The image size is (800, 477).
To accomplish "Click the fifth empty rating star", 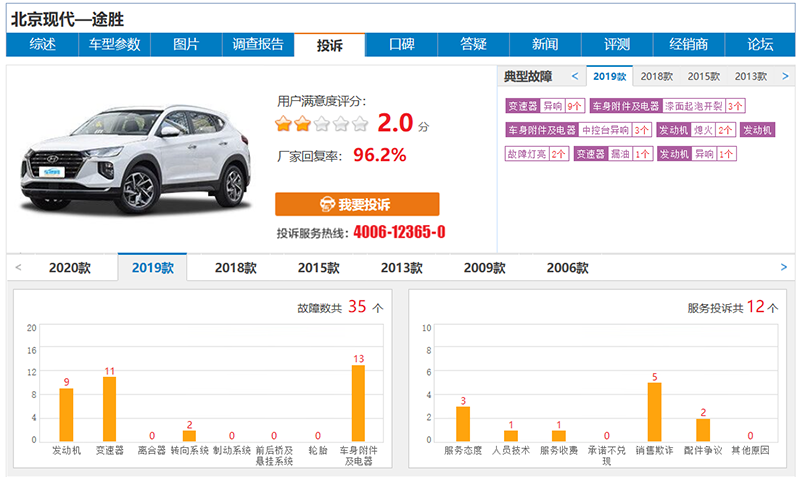I will tap(360, 123).
